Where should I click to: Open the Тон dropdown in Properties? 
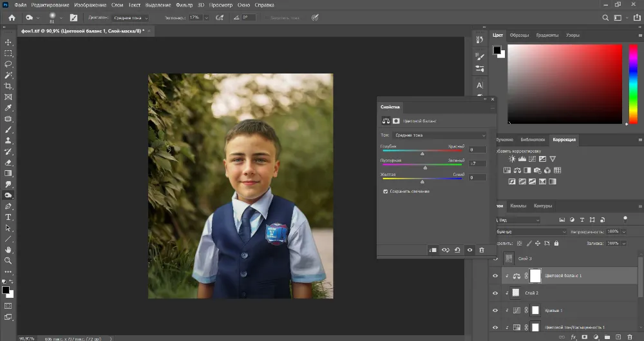[x=438, y=135]
